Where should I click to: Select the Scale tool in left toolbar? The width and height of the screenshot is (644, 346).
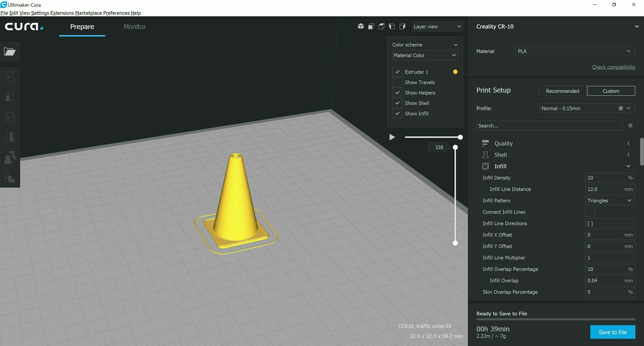click(x=10, y=97)
